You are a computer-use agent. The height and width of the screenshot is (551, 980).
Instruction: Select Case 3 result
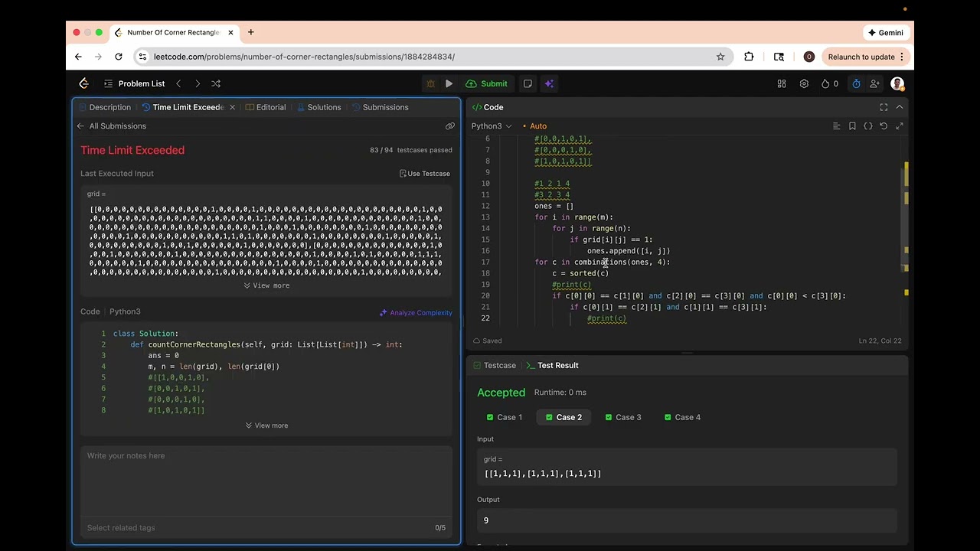coord(623,417)
